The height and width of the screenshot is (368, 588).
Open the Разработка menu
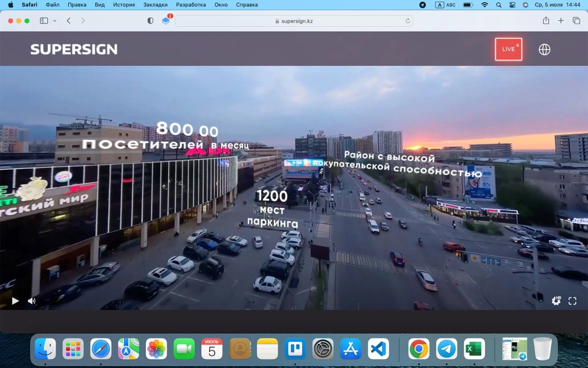pos(191,5)
